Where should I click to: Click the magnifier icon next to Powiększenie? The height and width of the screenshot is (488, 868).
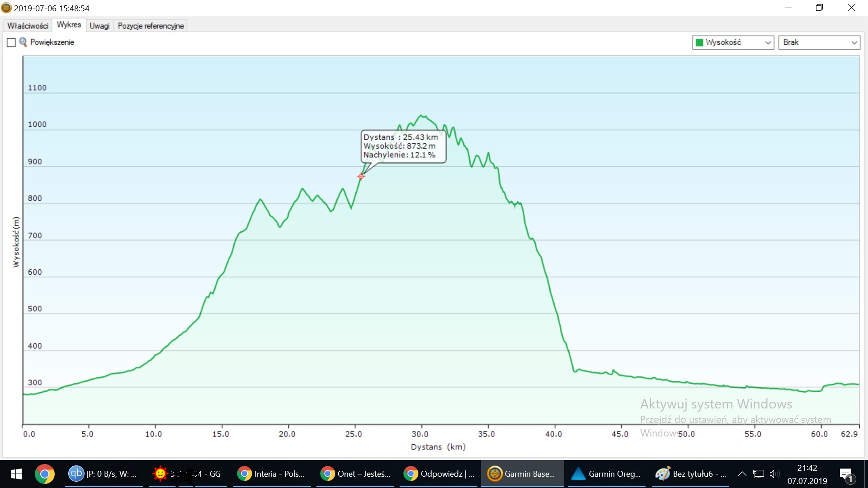tap(23, 42)
